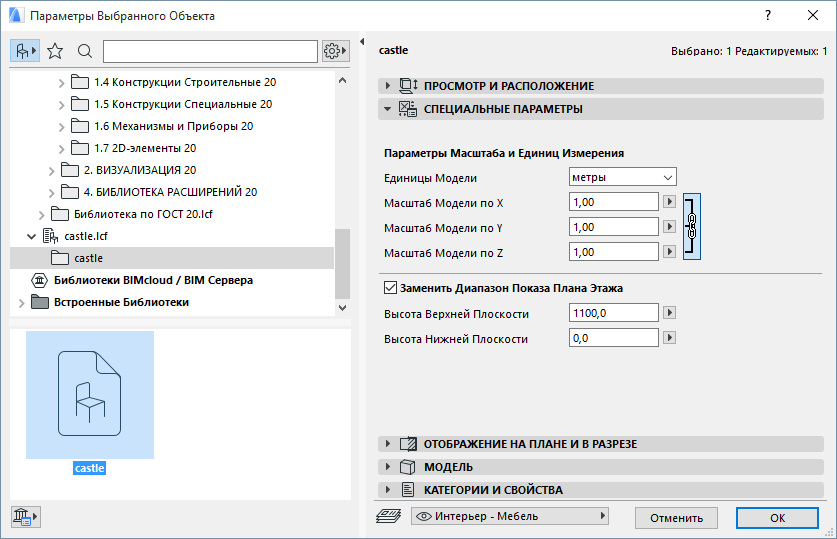Screen dimensions: 837x539
Task: Expand the МОДЕЛЬ section
Action: coord(388,467)
